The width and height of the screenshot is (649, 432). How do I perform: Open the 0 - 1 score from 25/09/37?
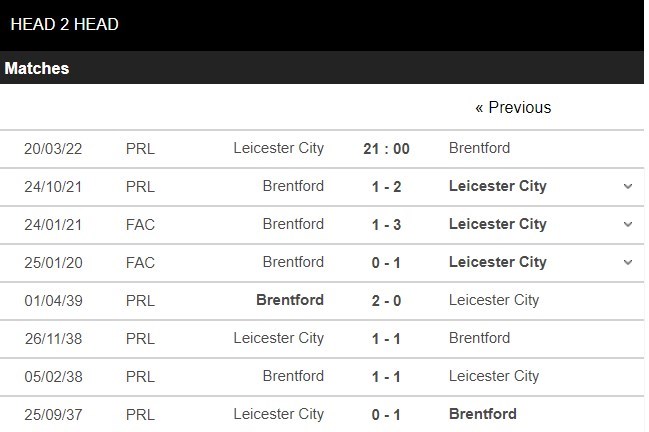386,415
